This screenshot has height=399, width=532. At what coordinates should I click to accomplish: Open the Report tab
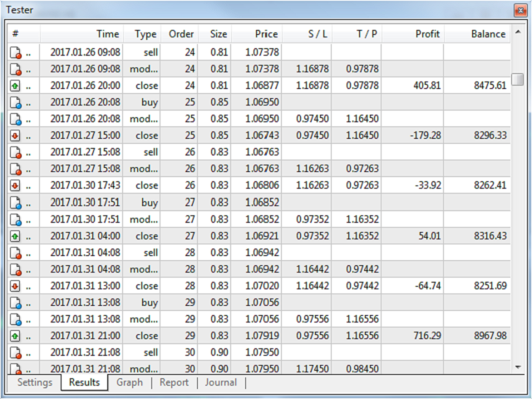174,383
